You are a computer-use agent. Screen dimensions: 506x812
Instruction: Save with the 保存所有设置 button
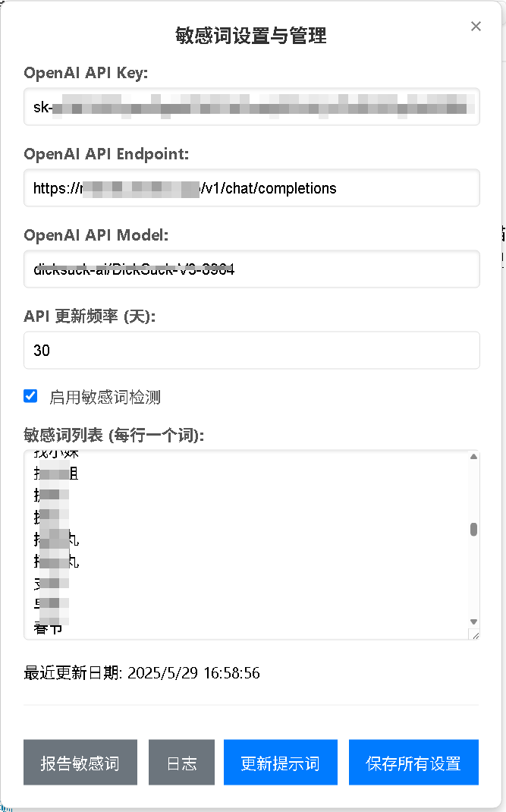click(x=413, y=763)
